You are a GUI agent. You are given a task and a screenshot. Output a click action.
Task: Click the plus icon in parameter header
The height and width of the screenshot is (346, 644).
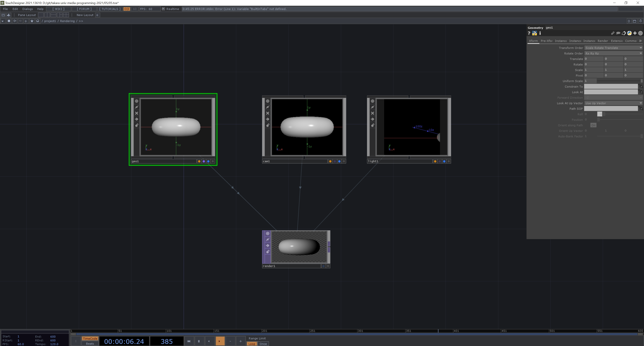[x=635, y=33]
